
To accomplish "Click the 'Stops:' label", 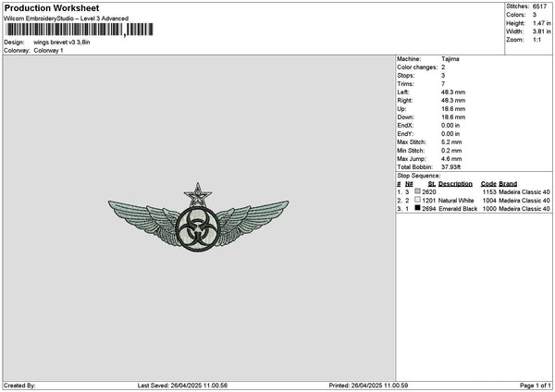I will [x=406, y=76].
